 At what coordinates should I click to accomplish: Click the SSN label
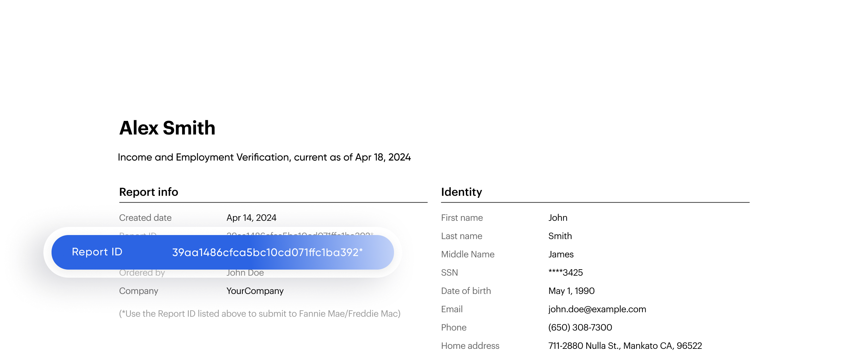pos(449,273)
